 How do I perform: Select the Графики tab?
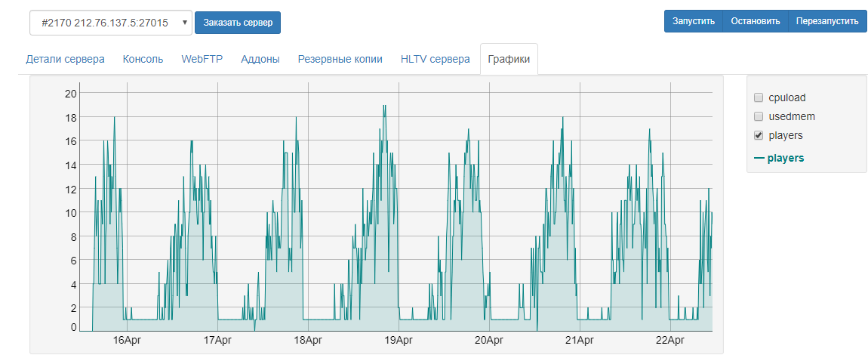pyautogui.click(x=509, y=59)
